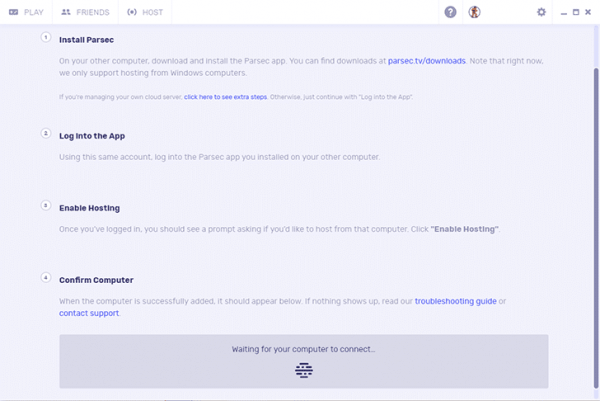Open the help question mark icon
Screen dimensions: 600x401
click(450, 12)
